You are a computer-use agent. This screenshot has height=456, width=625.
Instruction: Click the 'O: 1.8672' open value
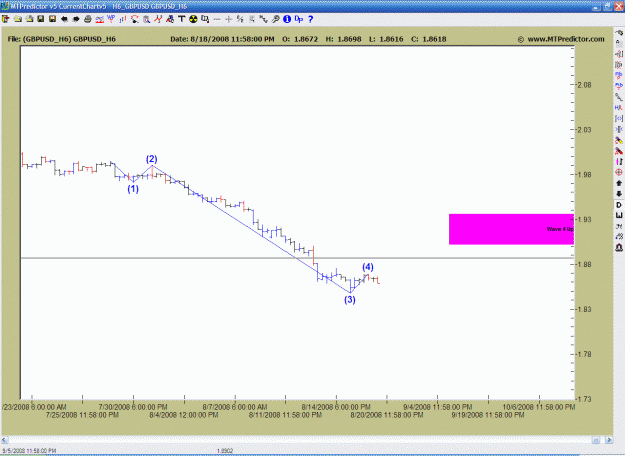pyautogui.click(x=300, y=39)
